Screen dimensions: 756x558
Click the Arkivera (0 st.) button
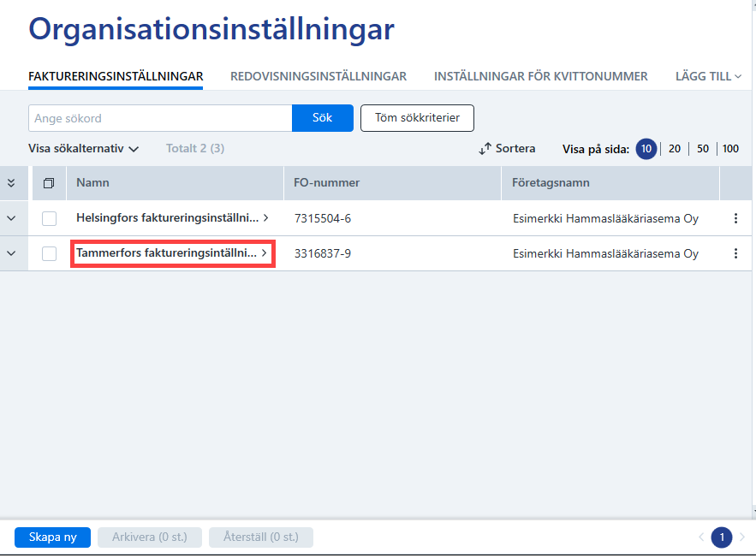[150, 537]
